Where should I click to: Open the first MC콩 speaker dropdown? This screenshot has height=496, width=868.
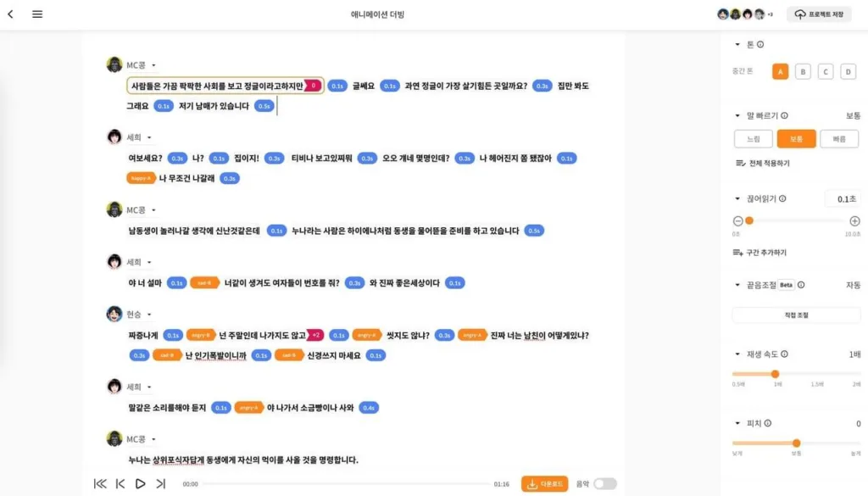(x=153, y=65)
